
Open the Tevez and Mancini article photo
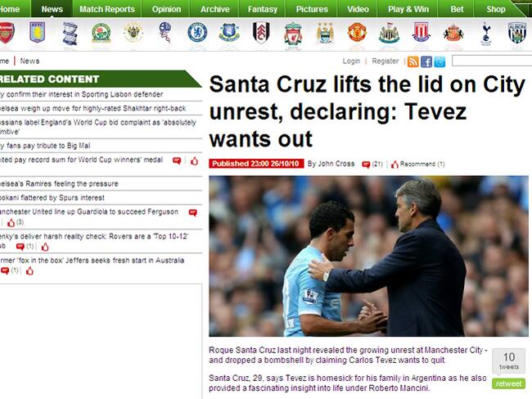coord(369,256)
